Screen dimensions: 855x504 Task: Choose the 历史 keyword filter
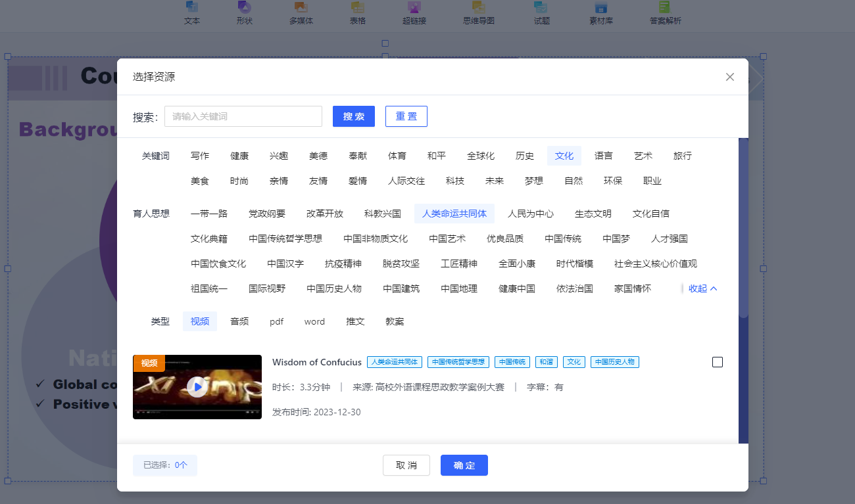point(525,156)
